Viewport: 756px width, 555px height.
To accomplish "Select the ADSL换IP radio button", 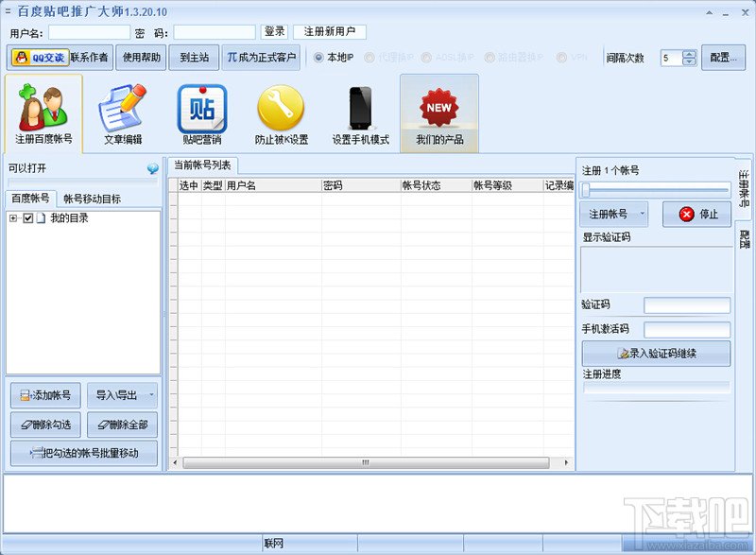I will pyautogui.click(x=426, y=58).
